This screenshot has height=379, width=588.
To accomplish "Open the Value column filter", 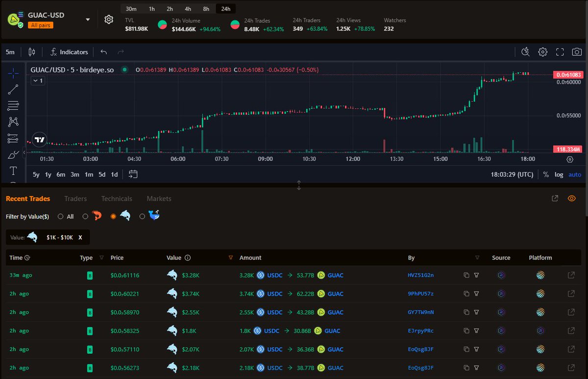I will point(231,257).
